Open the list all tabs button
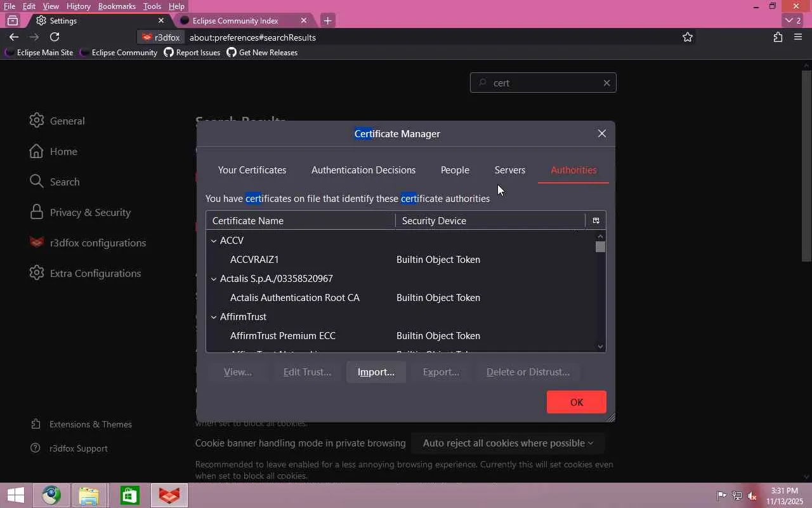The height and width of the screenshot is (508, 812). click(x=793, y=20)
